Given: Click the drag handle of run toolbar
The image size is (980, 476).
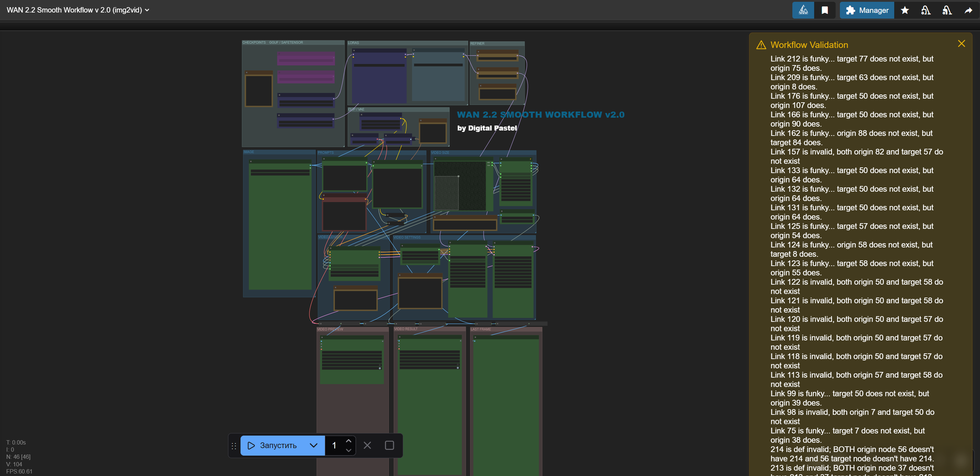Looking at the screenshot, I should pyautogui.click(x=234, y=446).
